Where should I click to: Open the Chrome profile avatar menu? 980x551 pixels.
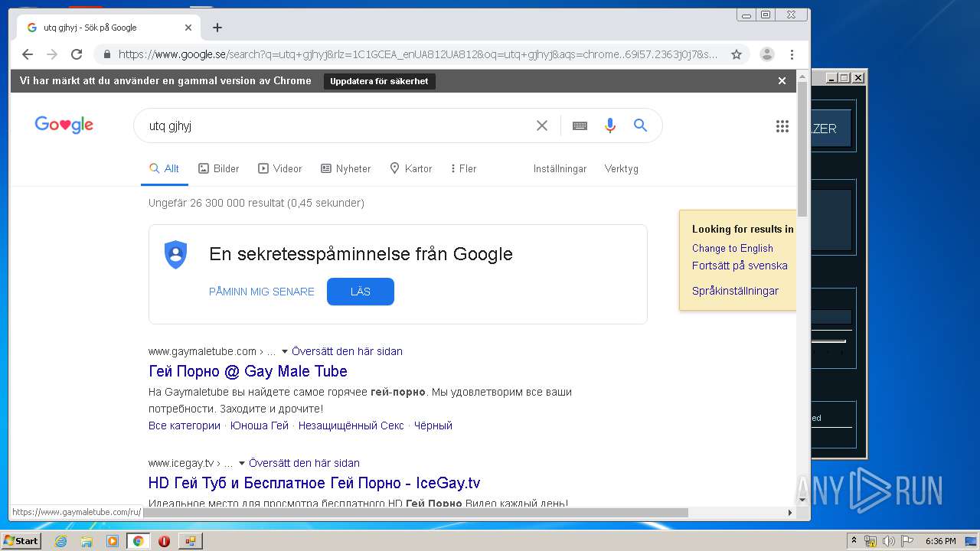coord(766,54)
